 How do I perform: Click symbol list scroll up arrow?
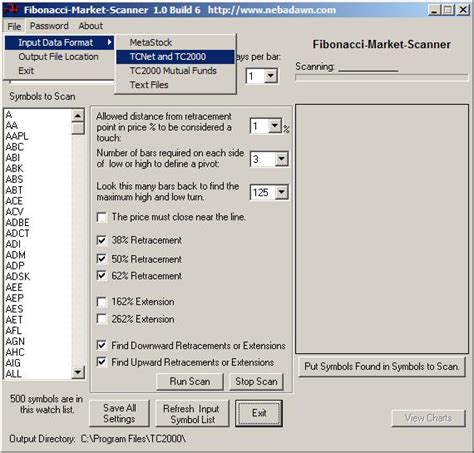tap(78, 116)
